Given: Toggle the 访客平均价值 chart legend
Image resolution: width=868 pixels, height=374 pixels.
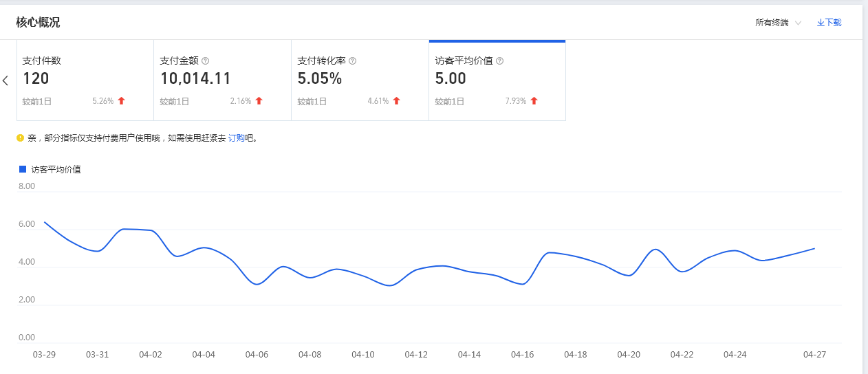Looking at the screenshot, I should pyautogui.click(x=50, y=169).
